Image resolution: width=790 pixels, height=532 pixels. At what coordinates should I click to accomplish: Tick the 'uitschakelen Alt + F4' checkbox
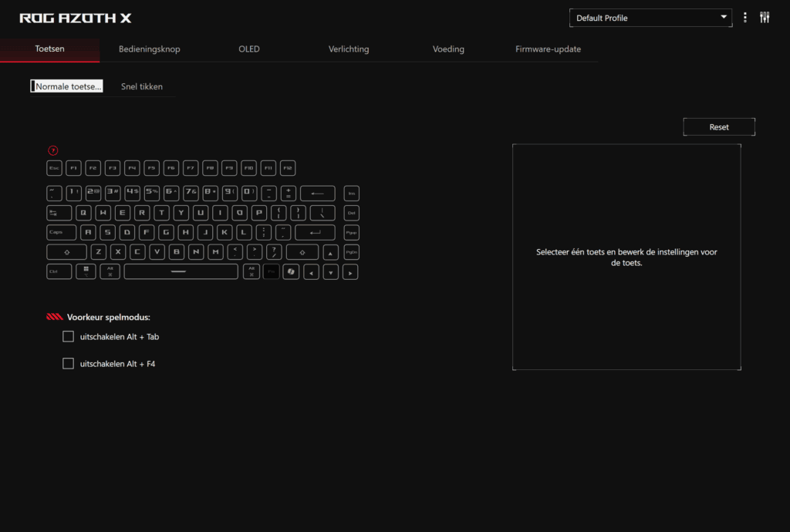click(x=68, y=363)
